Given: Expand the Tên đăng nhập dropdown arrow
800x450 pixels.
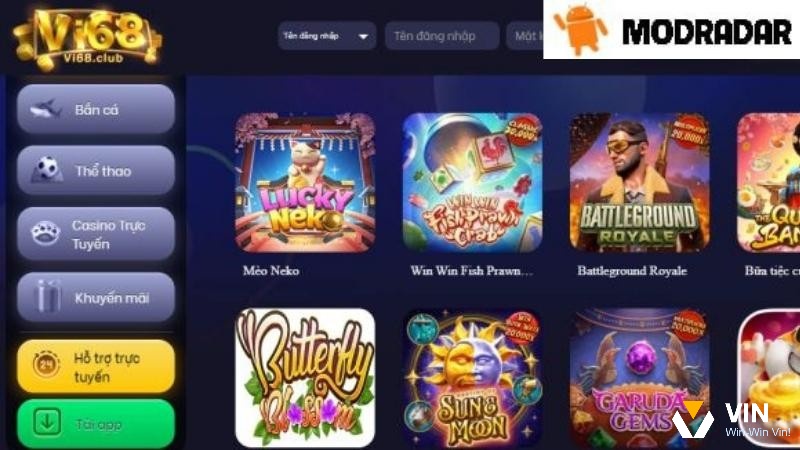Looking at the screenshot, I should click(x=363, y=36).
